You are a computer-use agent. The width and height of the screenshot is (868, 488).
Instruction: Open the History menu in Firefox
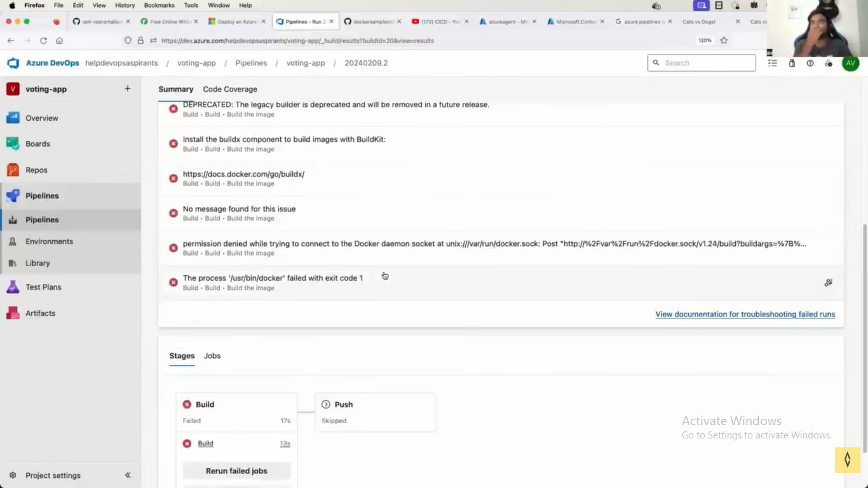click(x=125, y=5)
